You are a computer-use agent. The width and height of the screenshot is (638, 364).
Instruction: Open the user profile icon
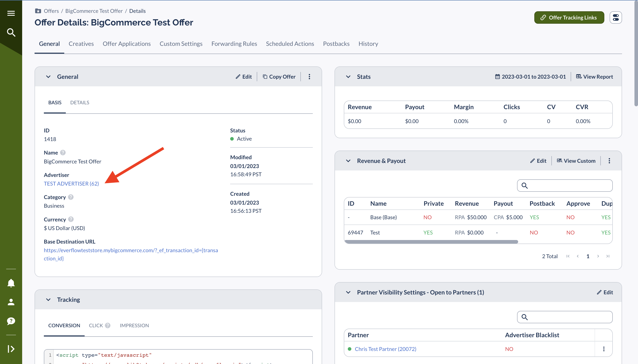point(11,302)
